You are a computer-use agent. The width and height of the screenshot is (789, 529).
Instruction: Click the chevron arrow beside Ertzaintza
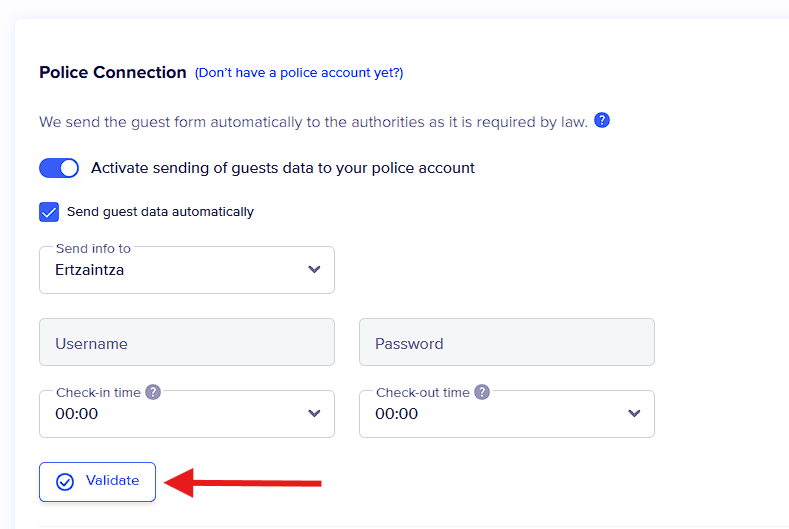(x=314, y=270)
